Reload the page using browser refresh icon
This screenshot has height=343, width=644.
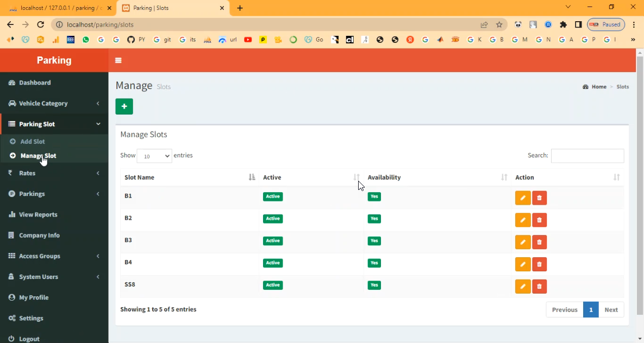point(40,24)
